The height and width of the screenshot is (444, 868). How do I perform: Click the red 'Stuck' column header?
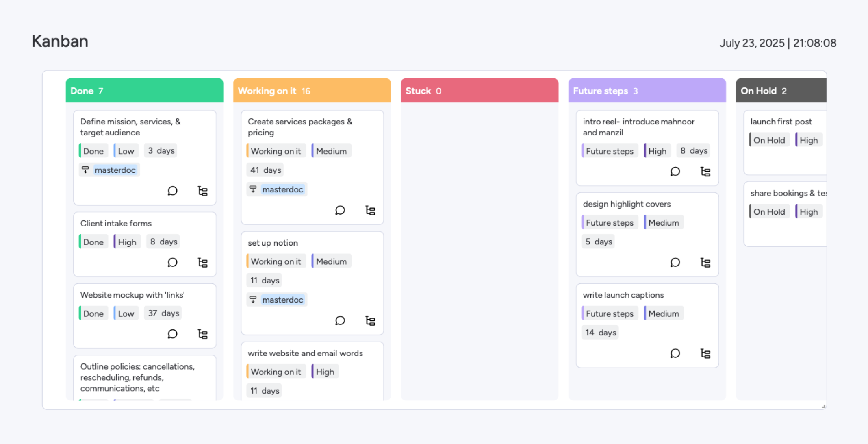(x=479, y=91)
